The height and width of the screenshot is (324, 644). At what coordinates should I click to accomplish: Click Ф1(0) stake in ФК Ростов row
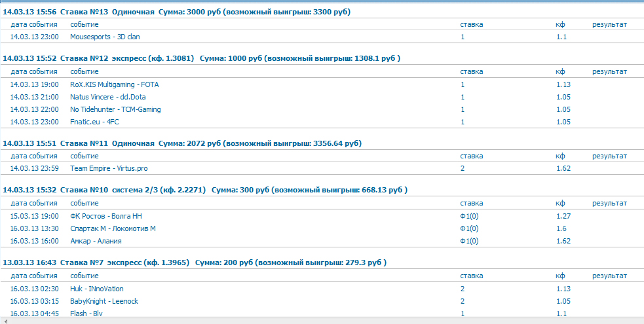pyautogui.click(x=470, y=216)
